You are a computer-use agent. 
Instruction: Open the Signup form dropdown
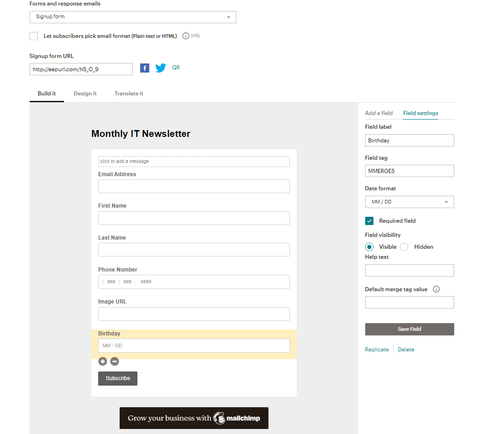(x=133, y=17)
